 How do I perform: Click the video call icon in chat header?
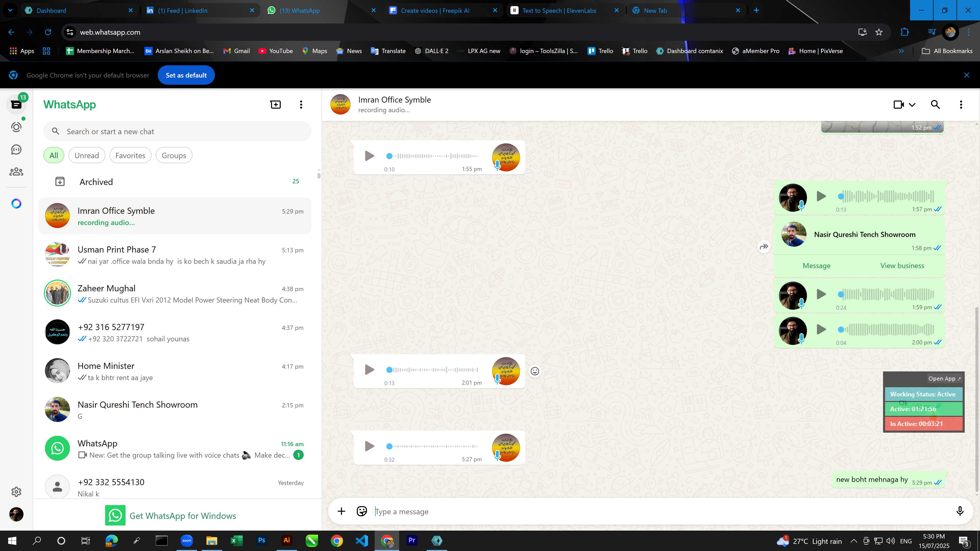(899, 105)
